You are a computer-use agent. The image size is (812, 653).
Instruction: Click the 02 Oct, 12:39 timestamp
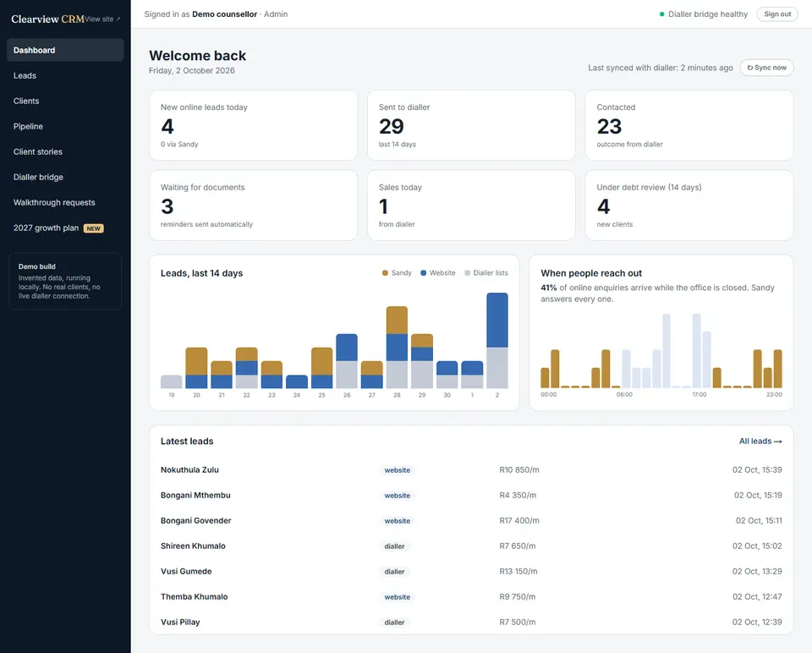[x=756, y=622]
